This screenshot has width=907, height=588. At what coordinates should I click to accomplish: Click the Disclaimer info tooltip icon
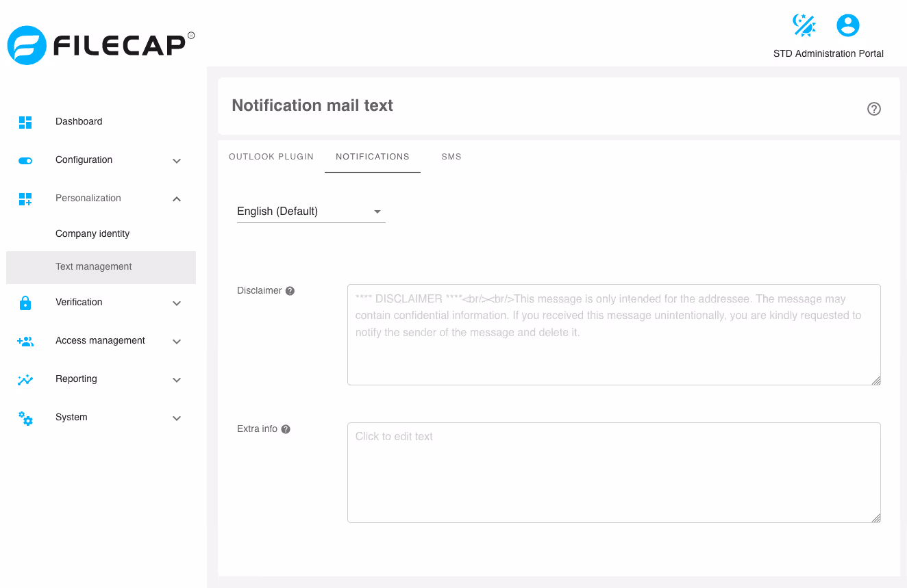[x=290, y=291]
